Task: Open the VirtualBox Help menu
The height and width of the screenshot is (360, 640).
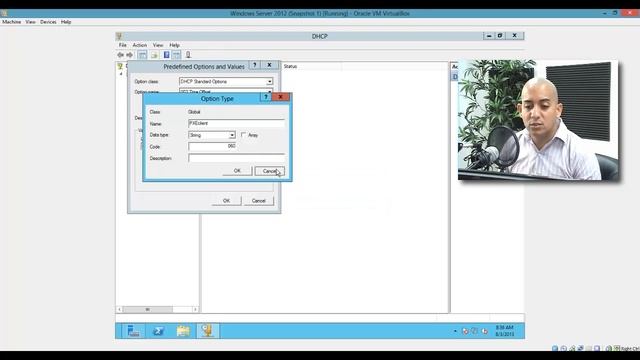Action: click(66, 22)
